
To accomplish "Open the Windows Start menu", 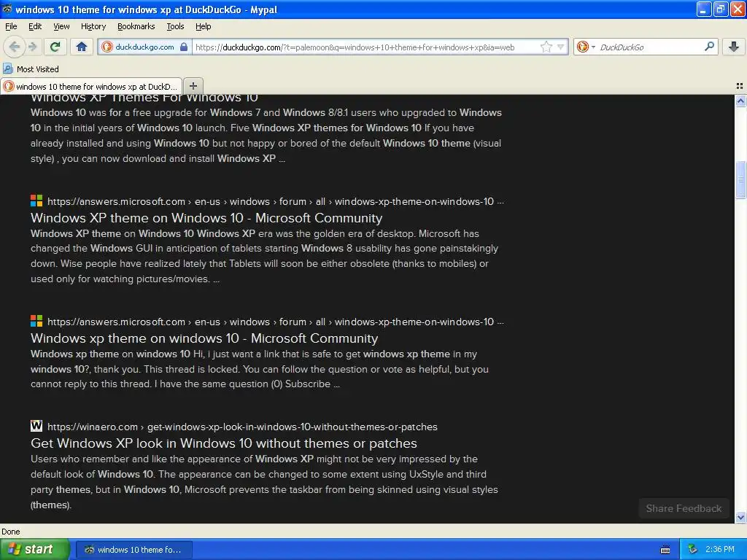I will pos(35,549).
